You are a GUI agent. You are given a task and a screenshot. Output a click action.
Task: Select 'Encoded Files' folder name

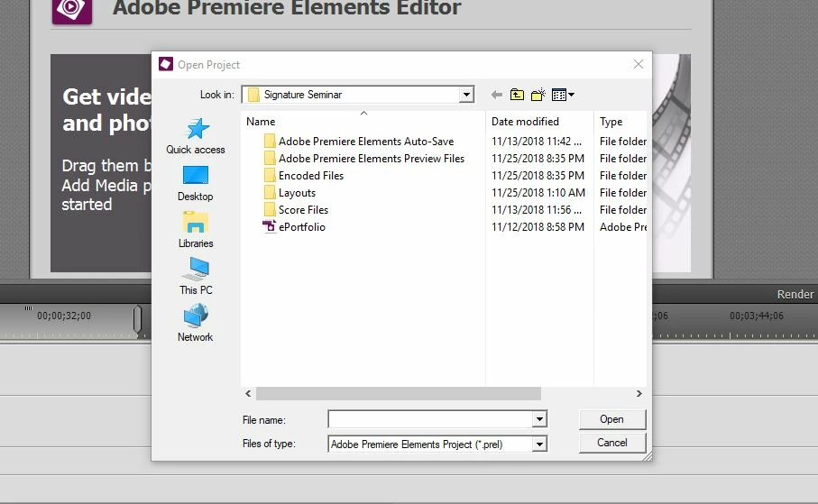pyautogui.click(x=311, y=176)
